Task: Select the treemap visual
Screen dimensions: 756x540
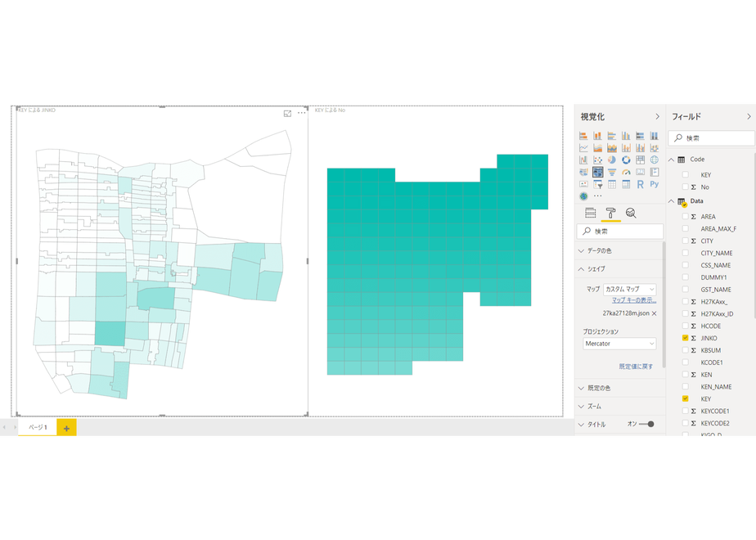Action: [641, 160]
